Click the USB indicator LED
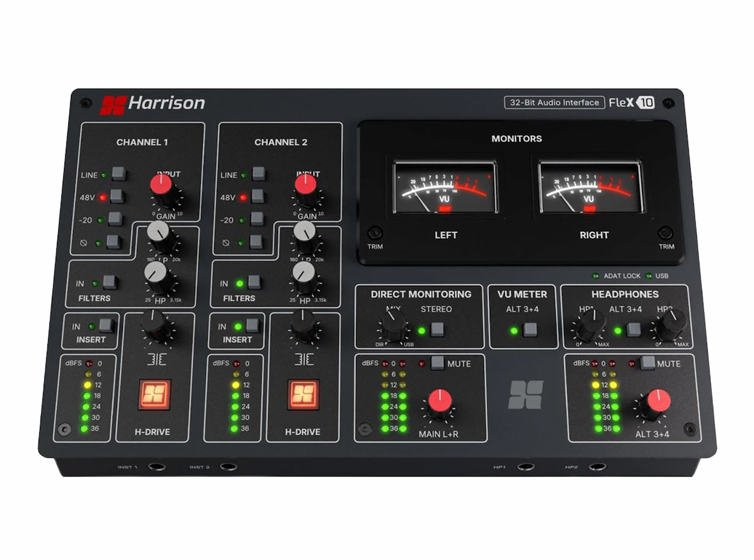 (649, 276)
